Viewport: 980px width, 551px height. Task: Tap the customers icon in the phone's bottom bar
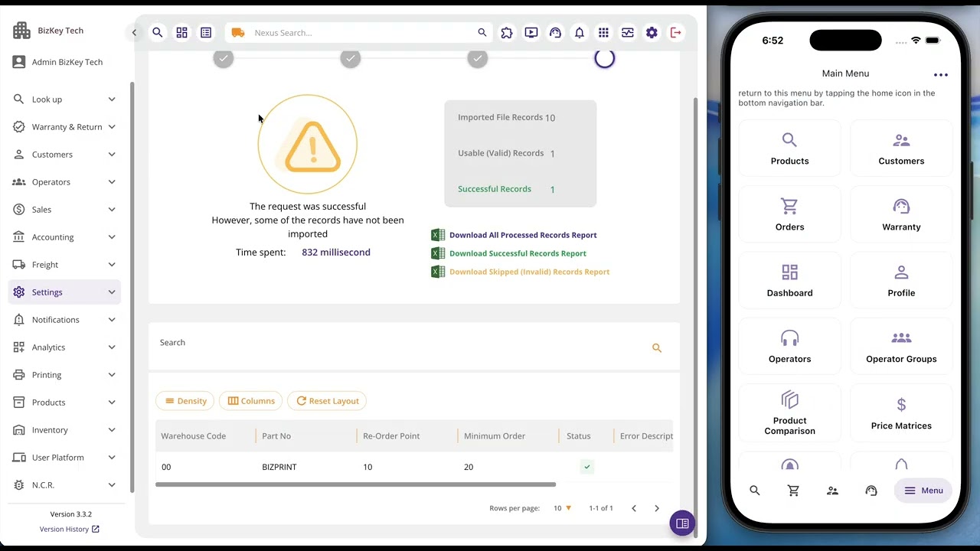click(832, 491)
